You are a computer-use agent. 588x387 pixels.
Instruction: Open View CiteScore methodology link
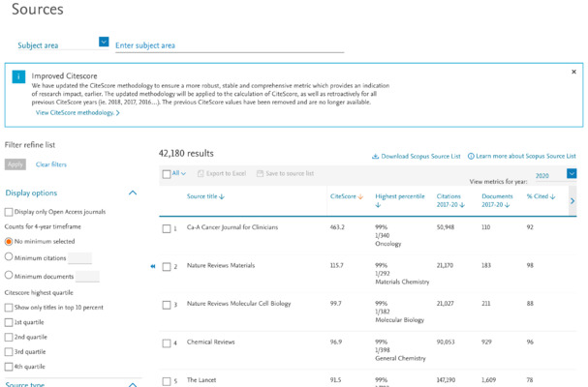(x=77, y=113)
